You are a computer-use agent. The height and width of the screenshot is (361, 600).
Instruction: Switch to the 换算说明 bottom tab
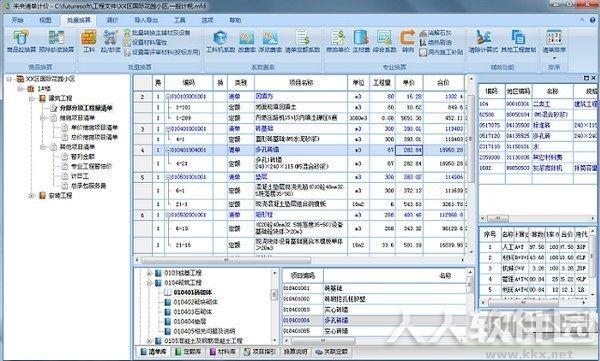point(295,351)
